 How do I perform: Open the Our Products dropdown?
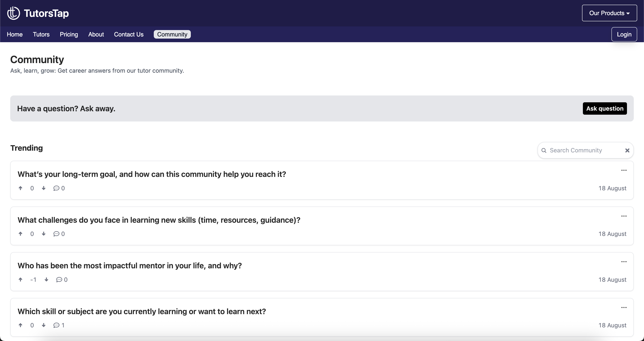coord(609,13)
